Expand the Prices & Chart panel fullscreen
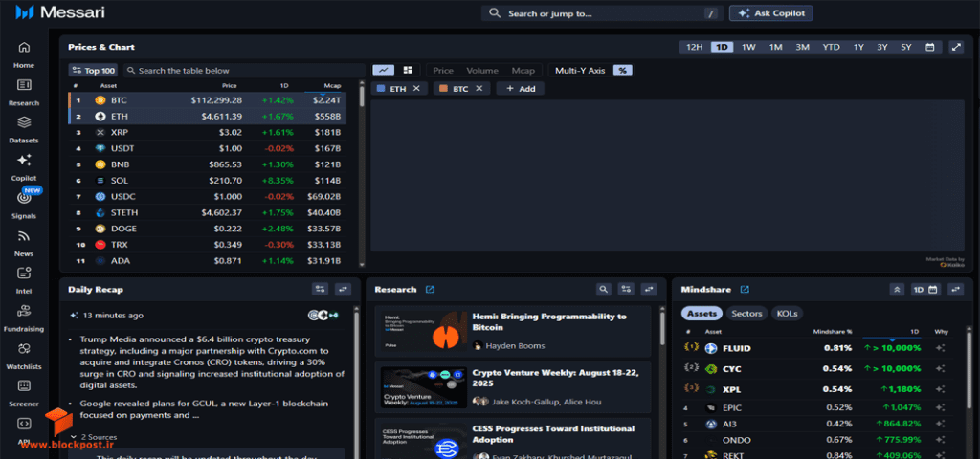The width and height of the screenshot is (980, 459). (956, 47)
